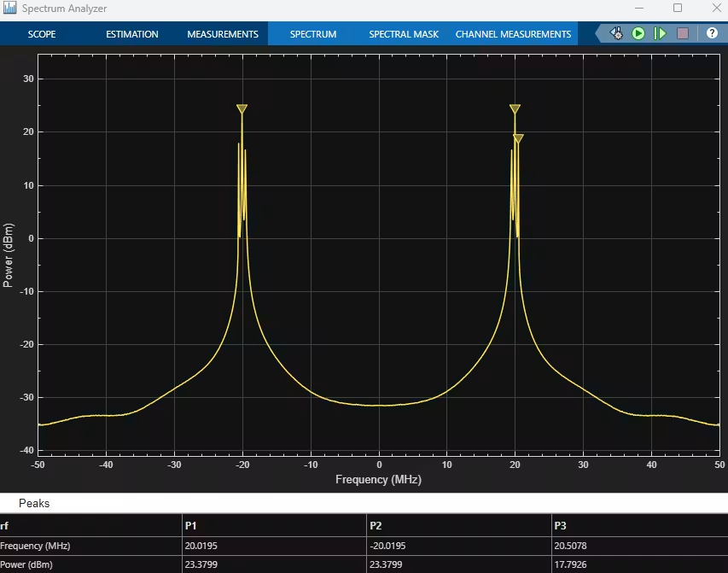Click the Power (dBm) y-axis label
The width and height of the screenshot is (728, 573).
point(8,255)
